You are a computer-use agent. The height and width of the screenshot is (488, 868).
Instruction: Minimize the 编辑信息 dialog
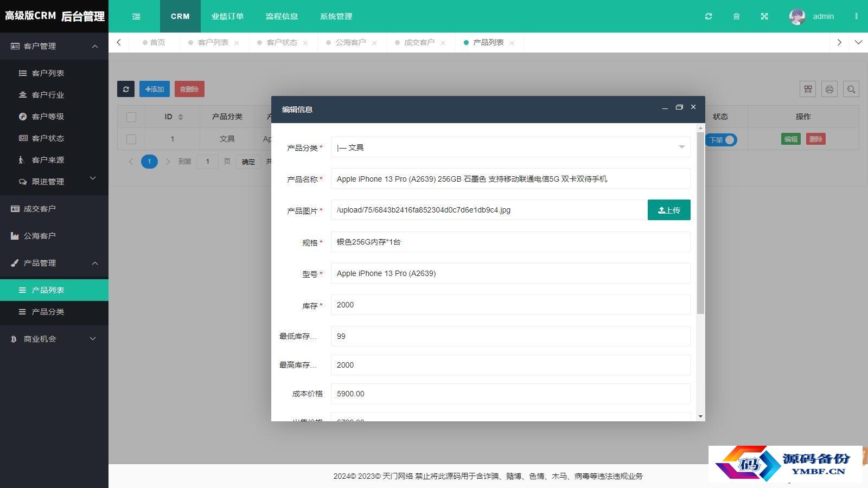pos(665,108)
